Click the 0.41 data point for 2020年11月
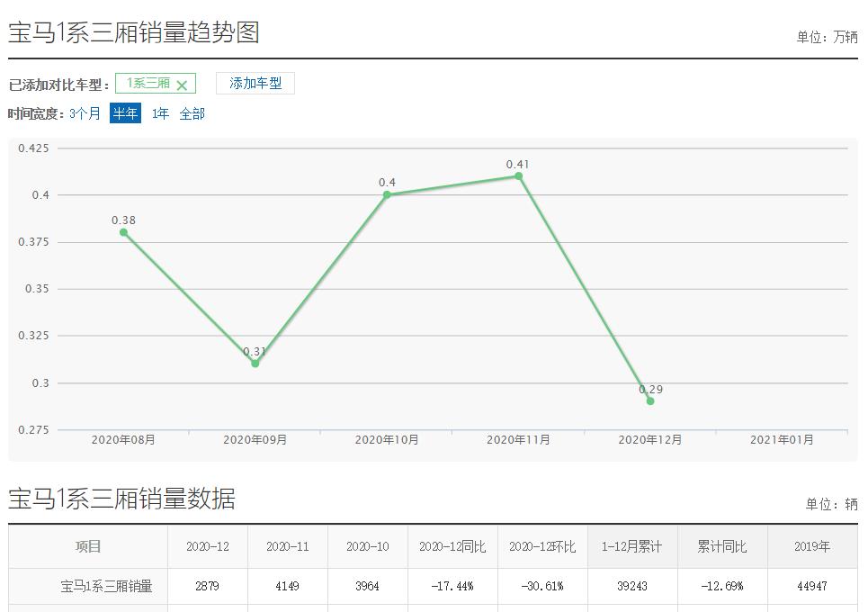The image size is (868, 612). (x=519, y=176)
